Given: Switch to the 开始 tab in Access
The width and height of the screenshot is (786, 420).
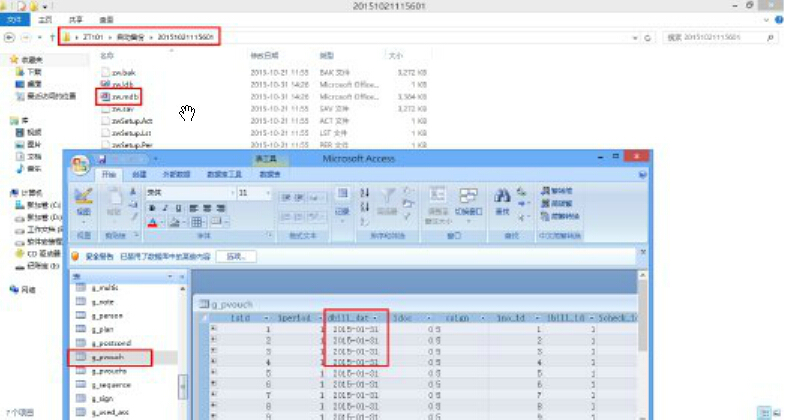Looking at the screenshot, I should [109, 174].
